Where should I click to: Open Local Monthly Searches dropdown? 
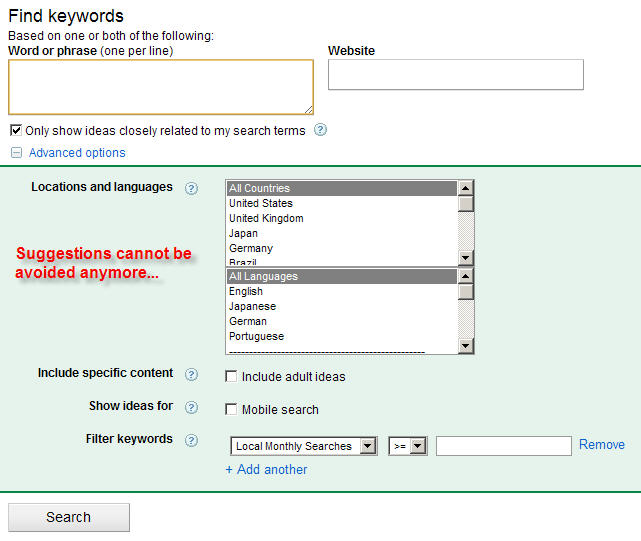pos(303,446)
